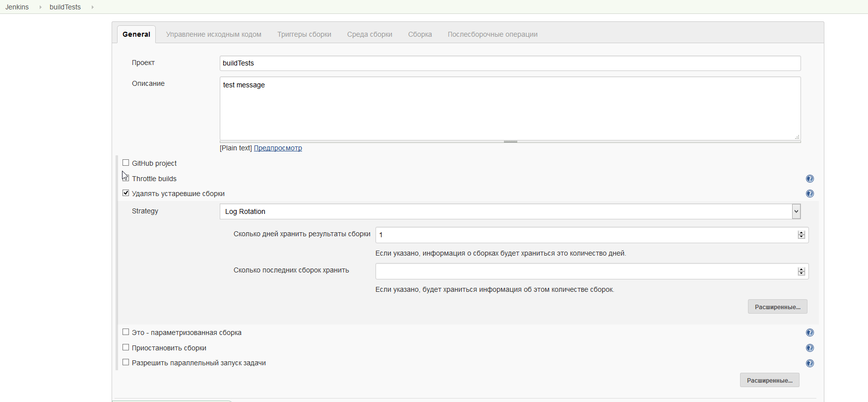Image resolution: width=868 pixels, height=402 pixels.
Task: Click spinner on последних сборок хранить field
Action: (x=801, y=271)
